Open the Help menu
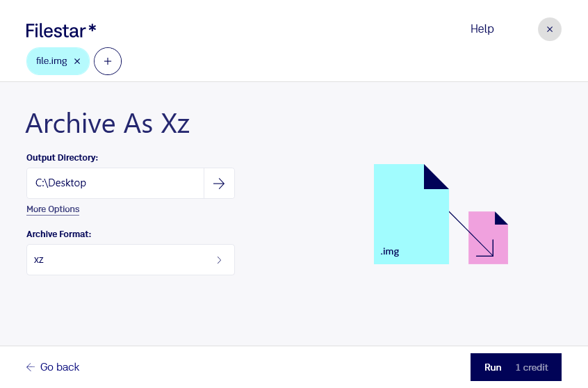 (482, 29)
